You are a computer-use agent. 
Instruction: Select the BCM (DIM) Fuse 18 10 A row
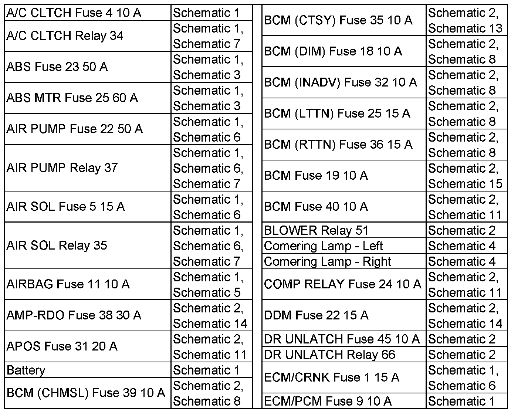(333, 51)
